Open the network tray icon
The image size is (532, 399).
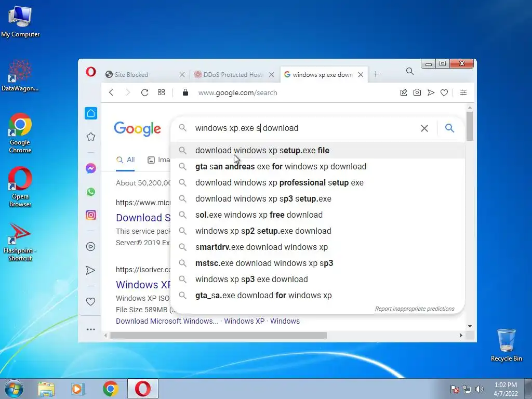467,389
